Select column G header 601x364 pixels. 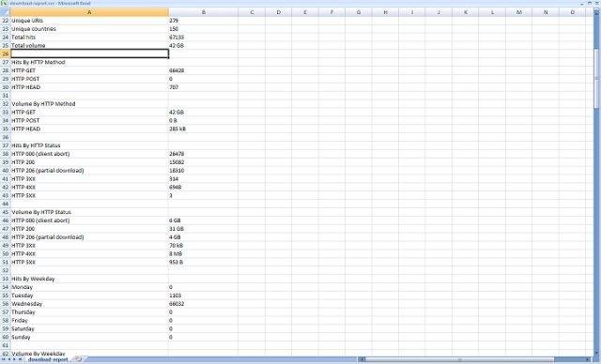point(359,12)
